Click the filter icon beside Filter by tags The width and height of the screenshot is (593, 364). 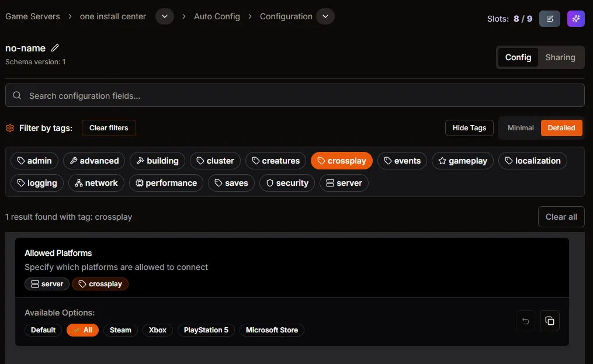click(x=9, y=127)
